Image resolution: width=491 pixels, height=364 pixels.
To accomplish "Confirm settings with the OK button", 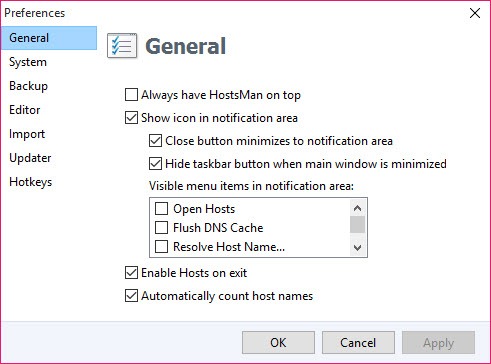I will (278, 342).
